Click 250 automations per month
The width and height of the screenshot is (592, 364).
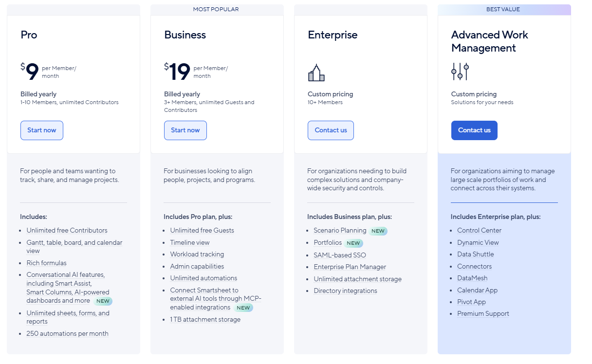coord(68,334)
